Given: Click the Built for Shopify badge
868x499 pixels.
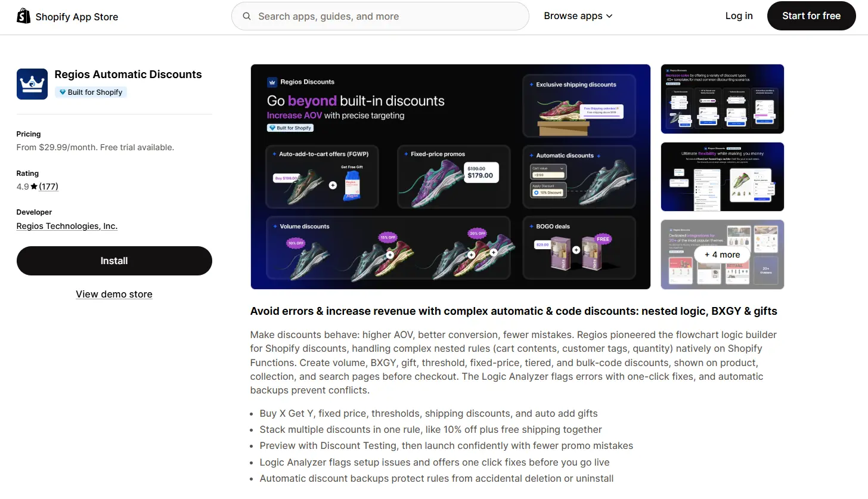Looking at the screenshot, I should click(x=91, y=92).
